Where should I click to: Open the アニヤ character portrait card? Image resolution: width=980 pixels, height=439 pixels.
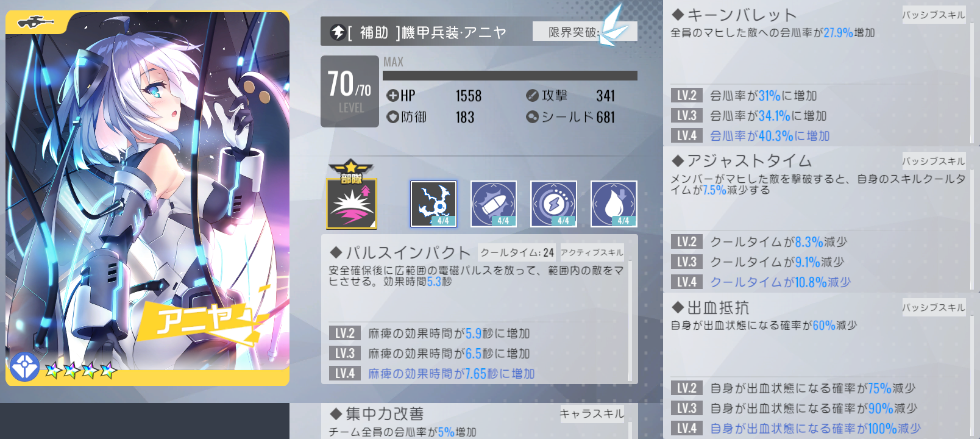click(147, 198)
